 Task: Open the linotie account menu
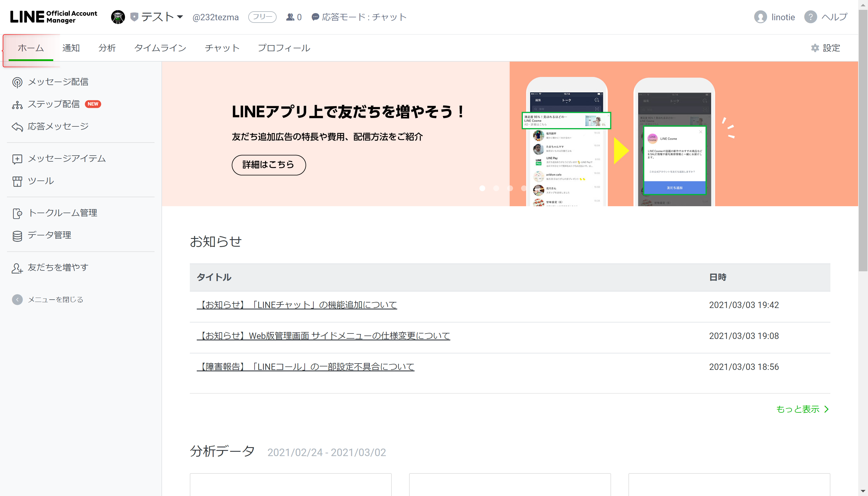point(783,17)
